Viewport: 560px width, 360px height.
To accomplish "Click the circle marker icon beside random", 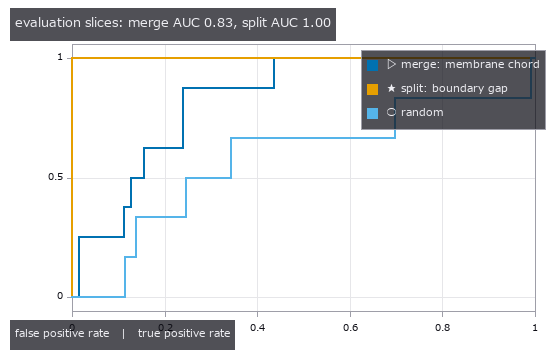I will click(x=391, y=112).
